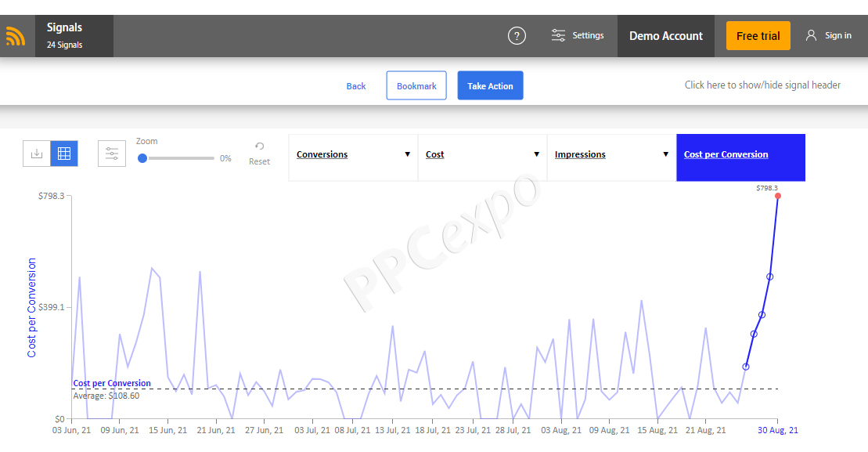Click the 24 Signals text
The image size is (868, 452).
coord(64,45)
